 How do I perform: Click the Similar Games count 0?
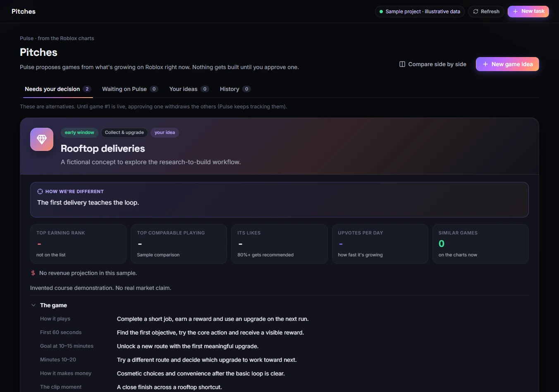point(442,244)
